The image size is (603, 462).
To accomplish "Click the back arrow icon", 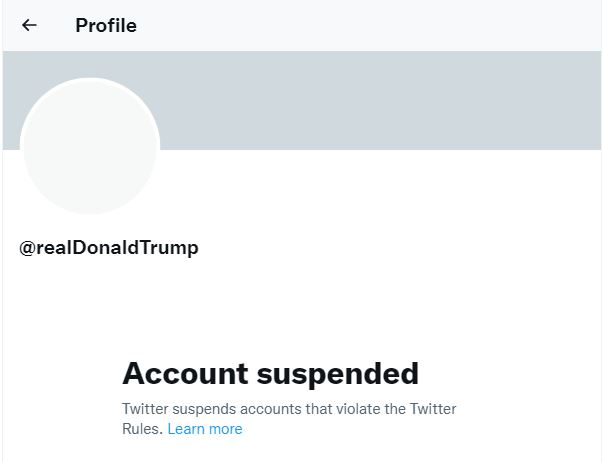I will coord(29,25).
